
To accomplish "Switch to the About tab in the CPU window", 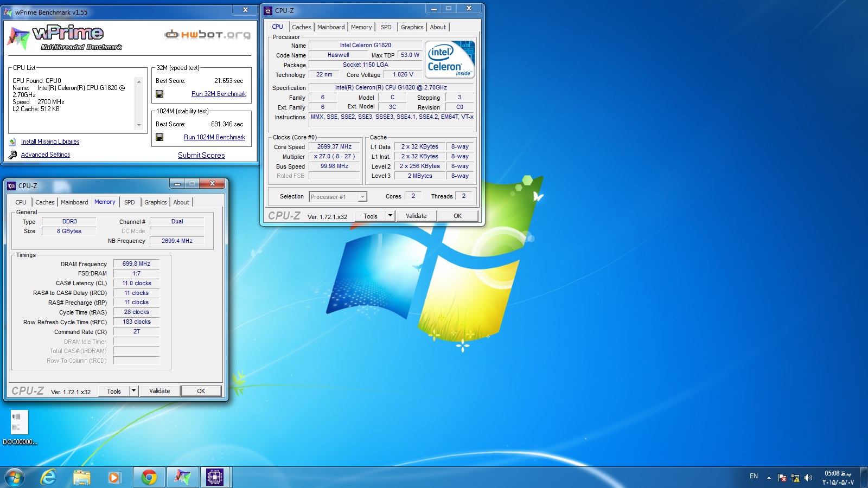I will (438, 27).
